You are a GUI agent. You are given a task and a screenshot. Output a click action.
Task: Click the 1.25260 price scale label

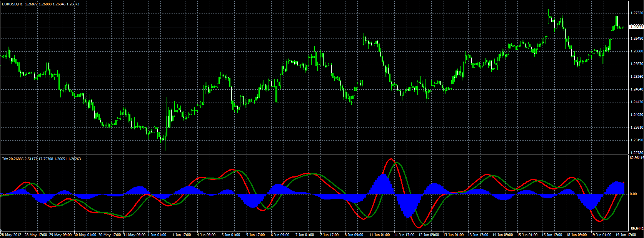click(637, 77)
